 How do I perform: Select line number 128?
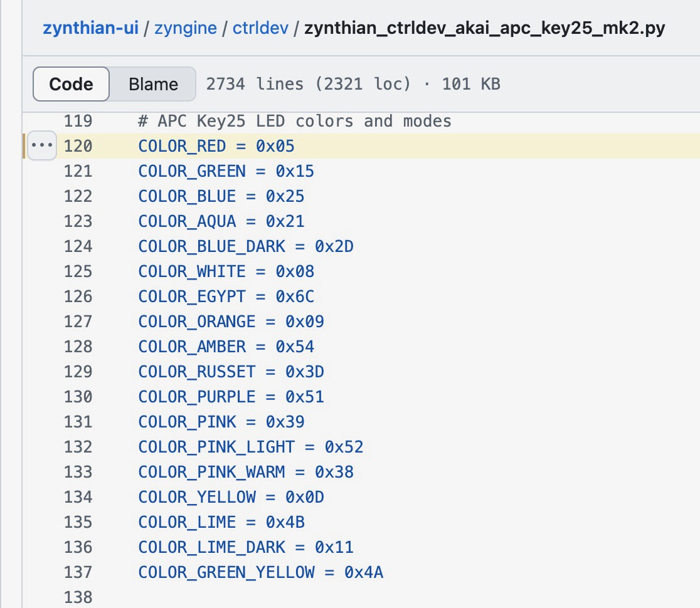pyautogui.click(x=78, y=346)
